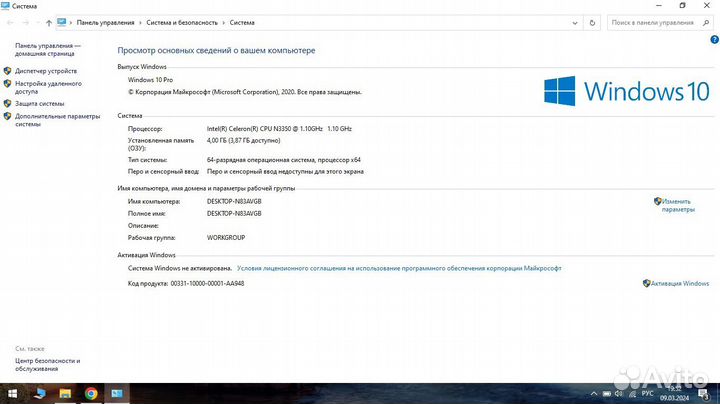720x404 pixels.
Task: Click the search magnifier icon
Action: tap(706, 22)
